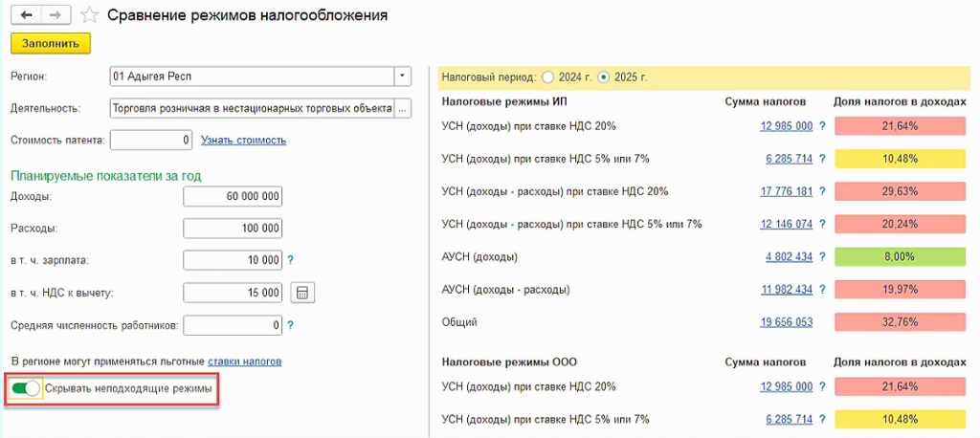The image size is (980, 438).
Task: Open activity selection ellipsis button
Action: coord(403,108)
